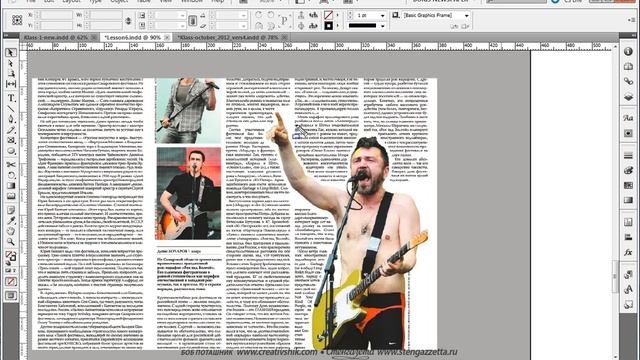
Task: Select the Zoom magnifier tool
Action: pos(11,242)
